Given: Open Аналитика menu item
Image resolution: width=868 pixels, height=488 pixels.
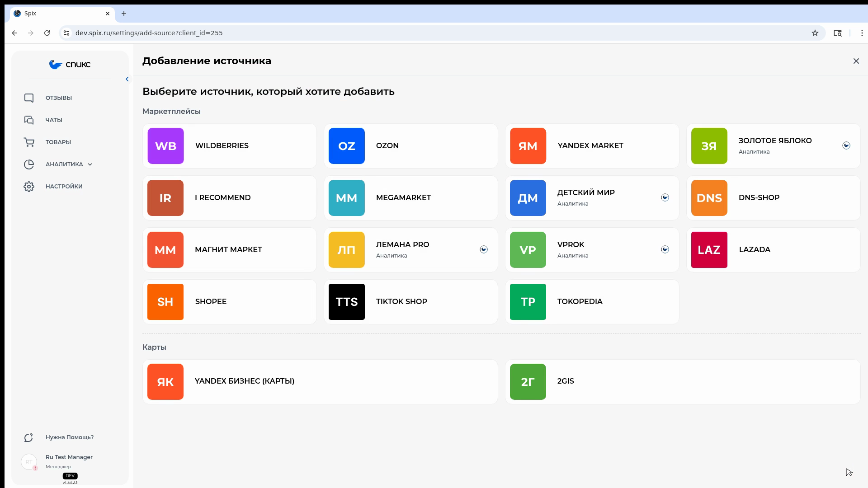Looking at the screenshot, I should 64,164.
